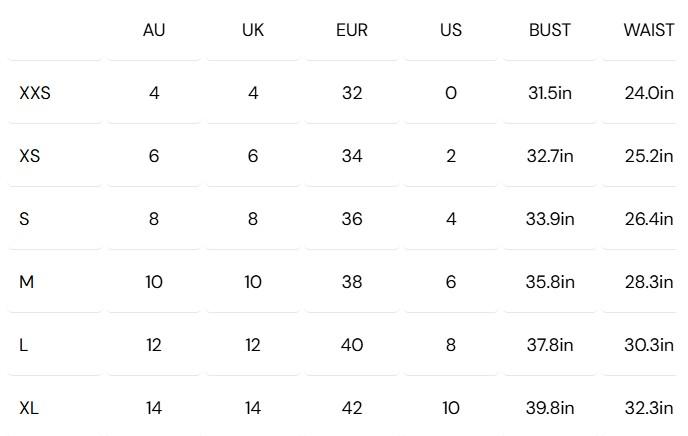Select the M size row label
The height and width of the screenshot is (436, 688).
tap(27, 282)
